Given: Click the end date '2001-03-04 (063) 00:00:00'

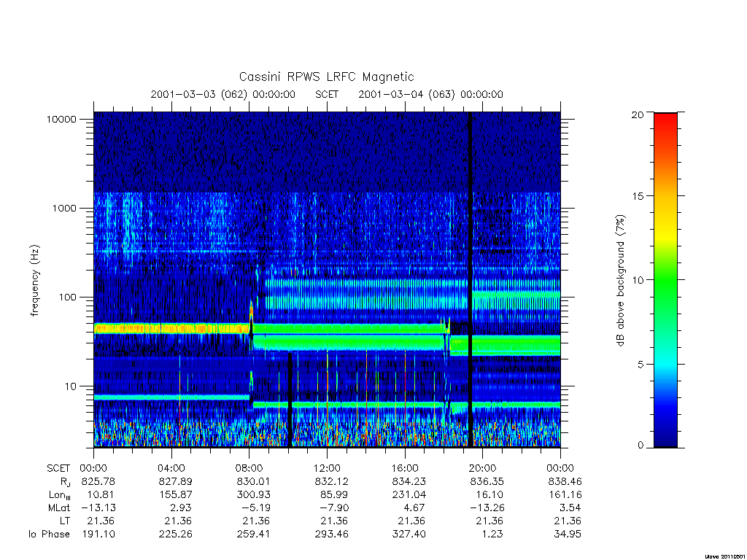Looking at the screenshot, I should click(430, 94).
